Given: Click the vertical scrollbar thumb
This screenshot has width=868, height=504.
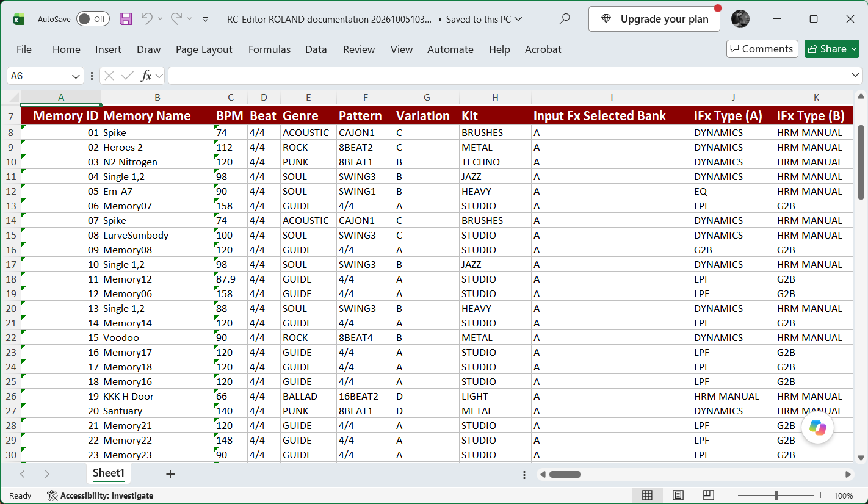Looking at the screenshot, I should pos(861,162).
